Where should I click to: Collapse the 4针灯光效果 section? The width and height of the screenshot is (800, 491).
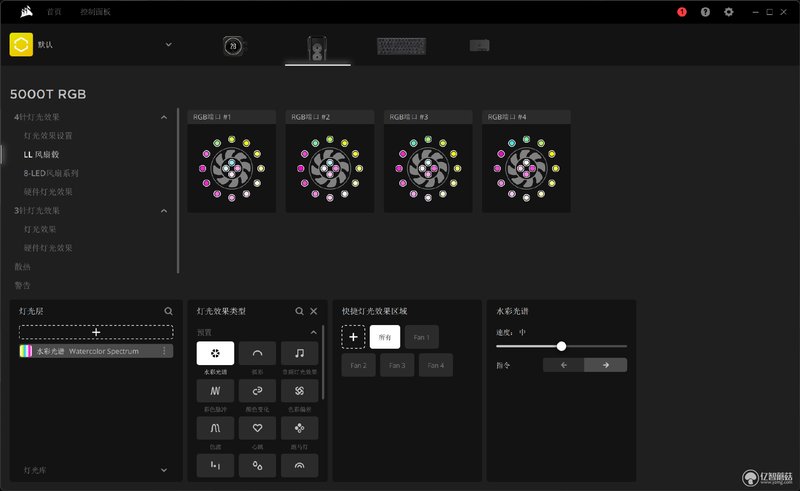(x=164, y=117)
